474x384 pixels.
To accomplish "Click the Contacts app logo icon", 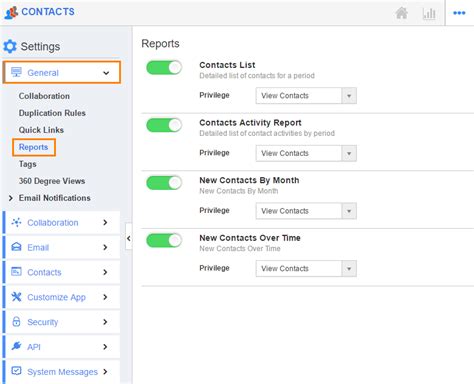I will click(11, 12).
